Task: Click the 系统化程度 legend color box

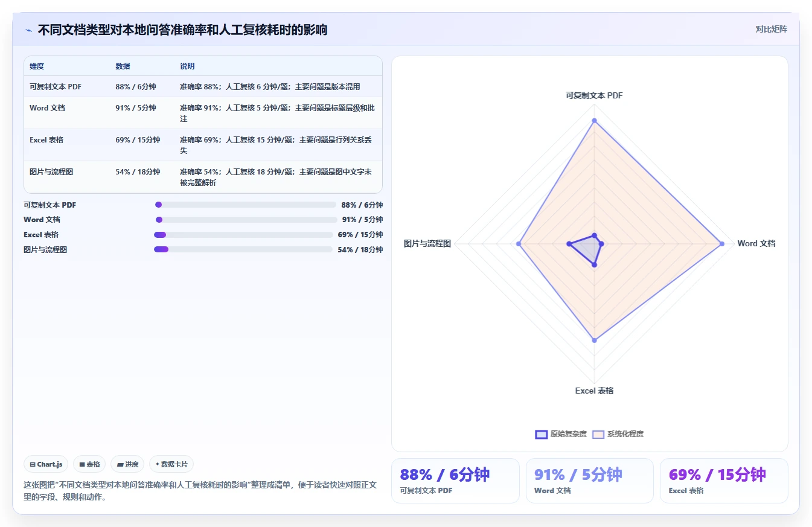Action: [x=598, y=434]
